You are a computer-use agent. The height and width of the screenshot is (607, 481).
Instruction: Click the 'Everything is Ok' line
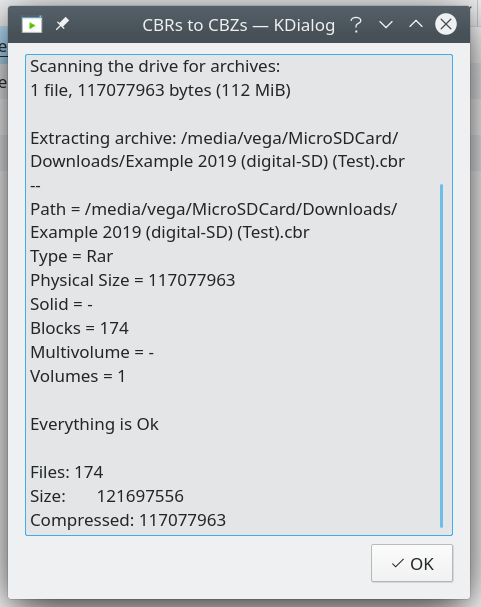[x=94, y=424]
